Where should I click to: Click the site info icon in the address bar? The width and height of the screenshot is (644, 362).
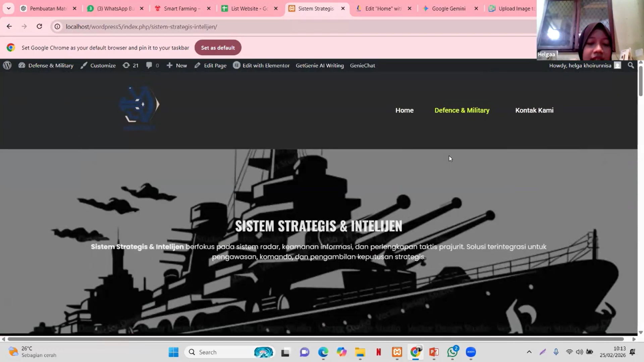[x=57, y=26]
